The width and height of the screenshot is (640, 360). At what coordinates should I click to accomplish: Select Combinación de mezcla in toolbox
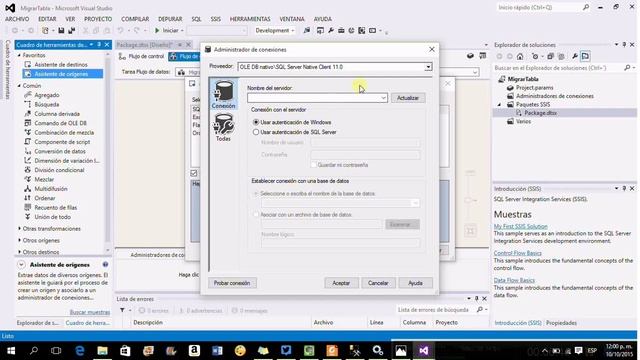64,133
